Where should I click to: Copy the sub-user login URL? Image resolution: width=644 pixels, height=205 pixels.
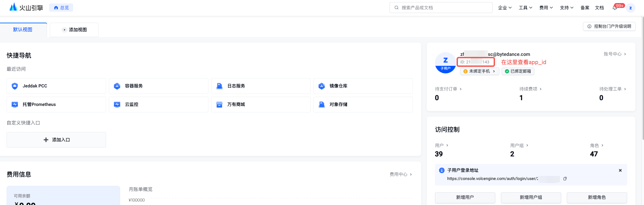click(x=565, y=179)
